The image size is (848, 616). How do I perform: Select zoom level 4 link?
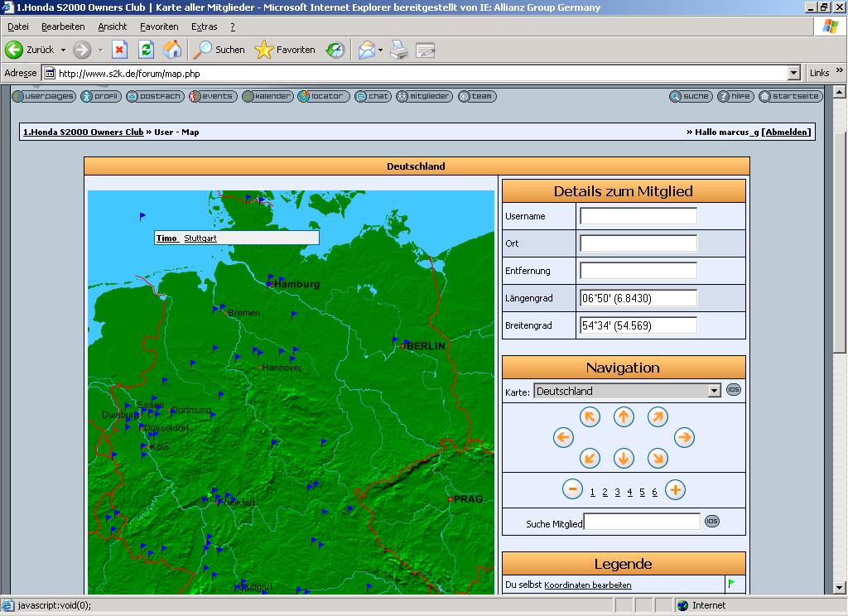[x=629, y=492]
